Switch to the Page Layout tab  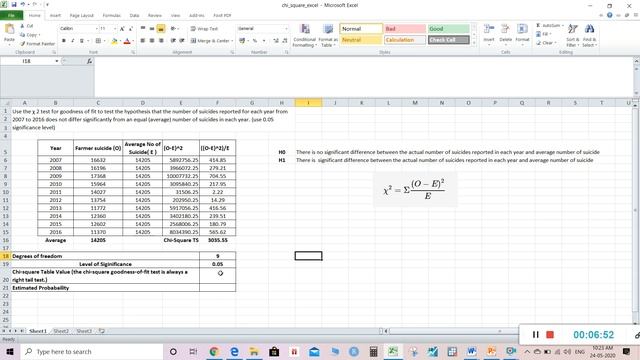82,15
